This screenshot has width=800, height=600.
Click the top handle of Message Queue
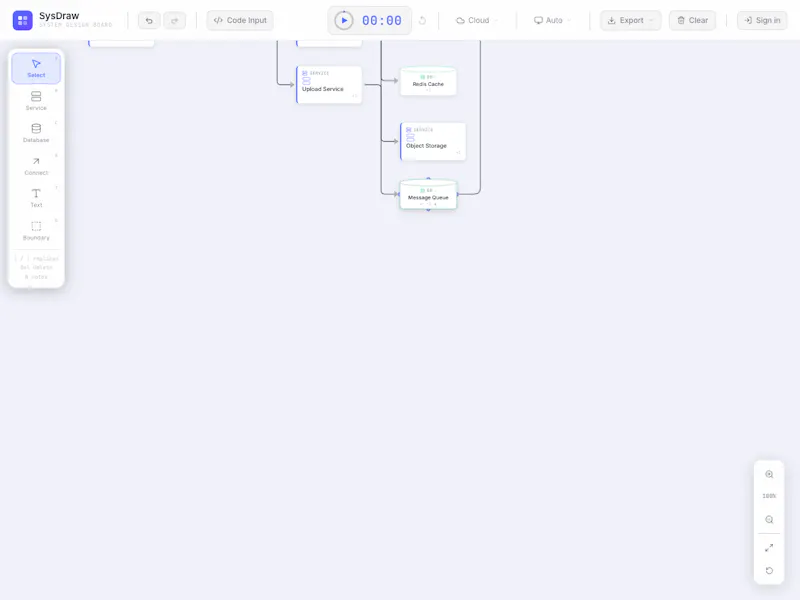pos(428,179)
